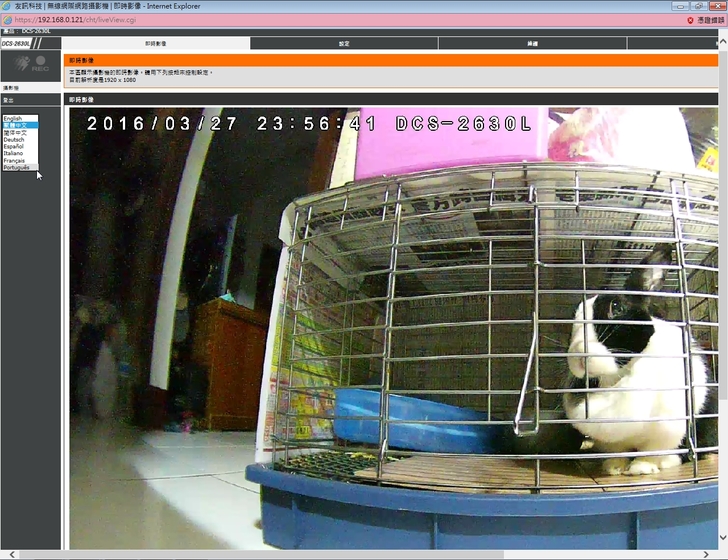Open the partially hidden rightmost tab

click(x=672, y=44)
